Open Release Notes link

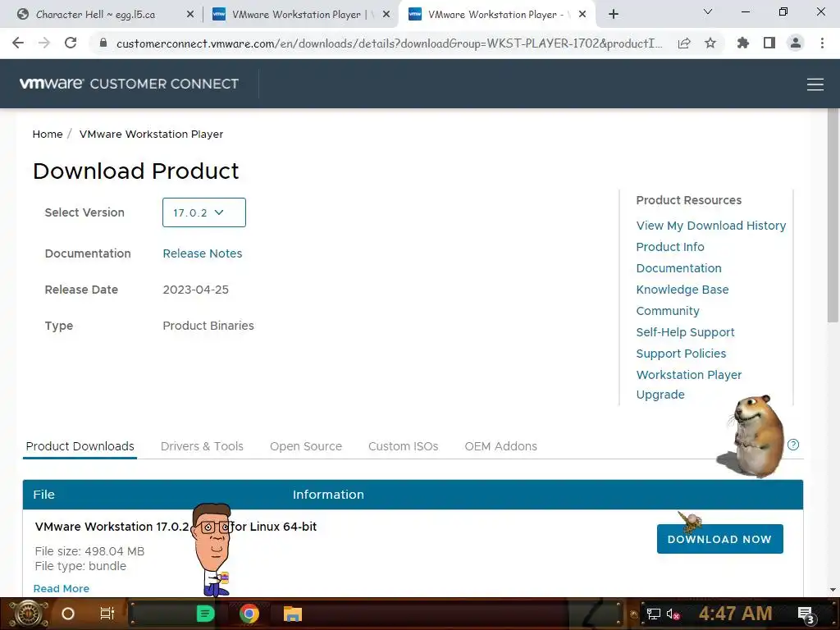point(203,253)
